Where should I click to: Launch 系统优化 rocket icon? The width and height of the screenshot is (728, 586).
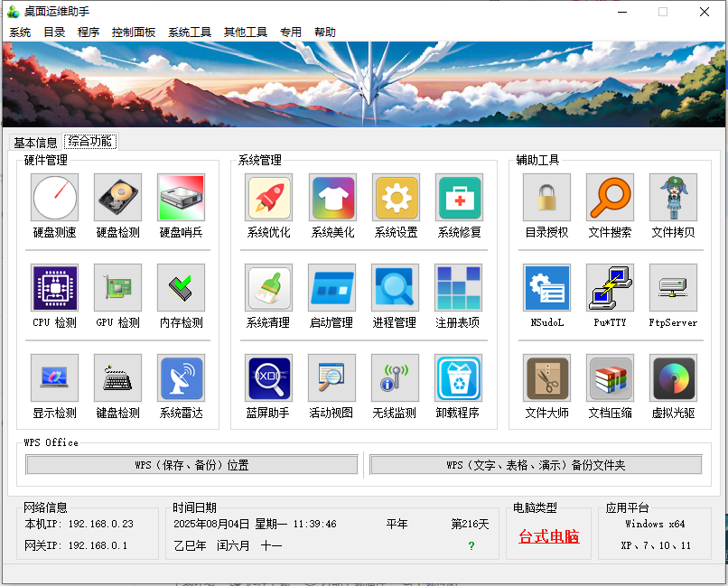click(x=268, y=198)
